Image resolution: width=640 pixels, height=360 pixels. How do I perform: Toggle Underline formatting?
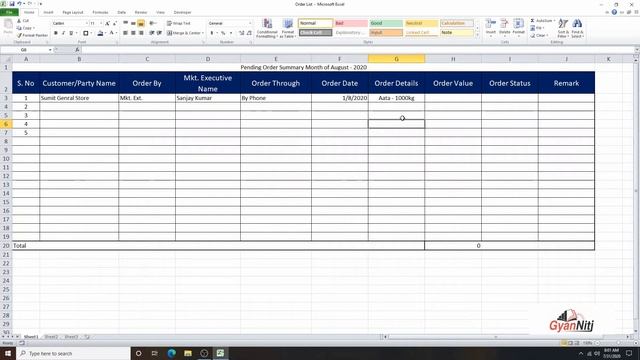tap(71, 33)
